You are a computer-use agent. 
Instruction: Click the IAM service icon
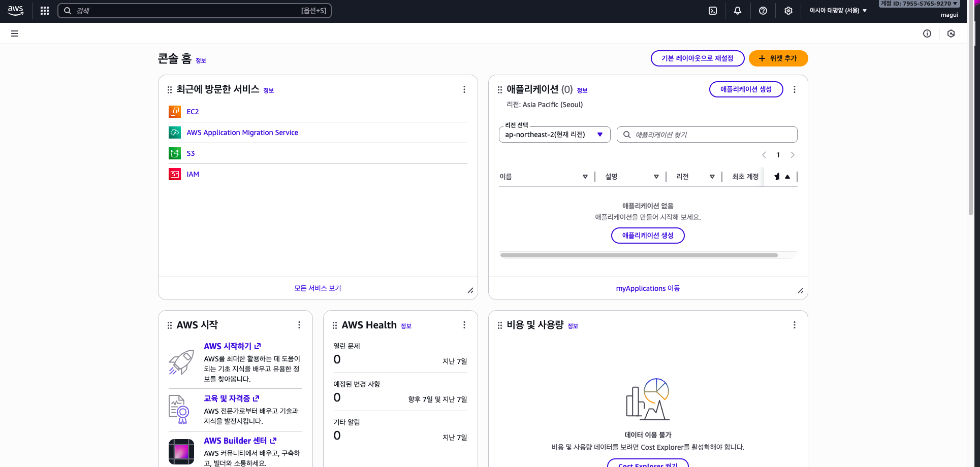(175, 174)
